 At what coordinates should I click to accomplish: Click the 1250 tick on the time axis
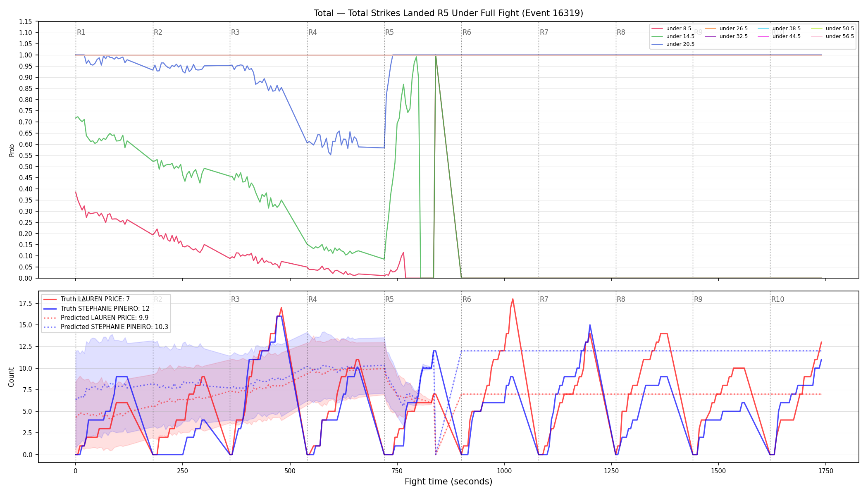point(611,471)
